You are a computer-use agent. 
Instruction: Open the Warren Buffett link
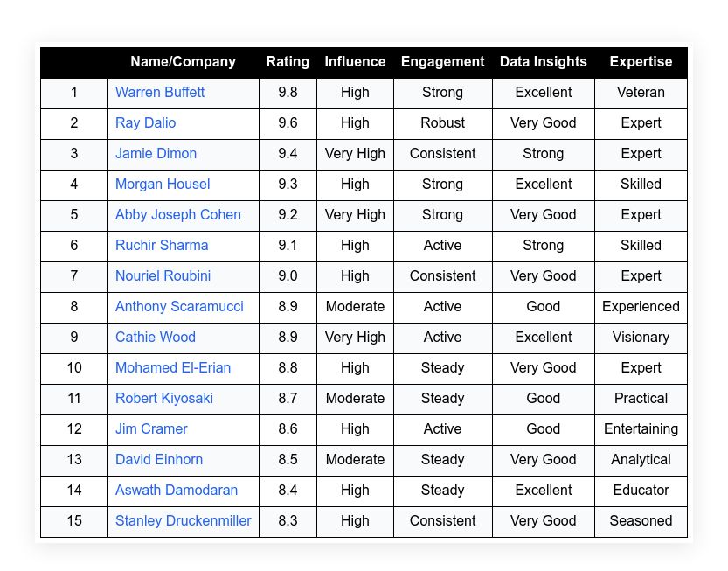click(160, 92)
